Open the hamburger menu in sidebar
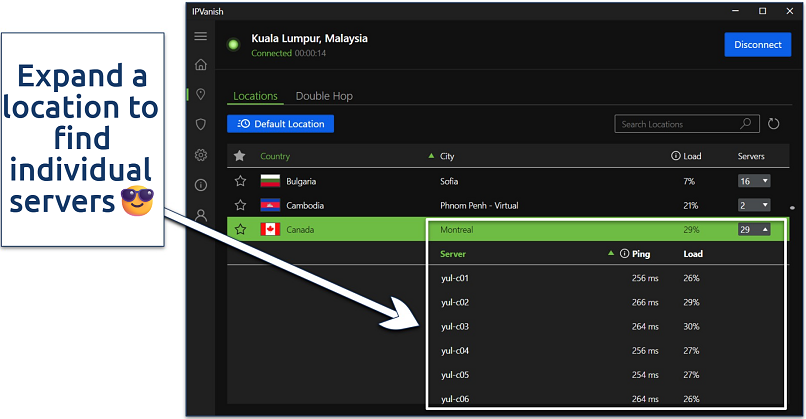Image resolution: width=806 pixels, height=419 pixels. (201, 37)
